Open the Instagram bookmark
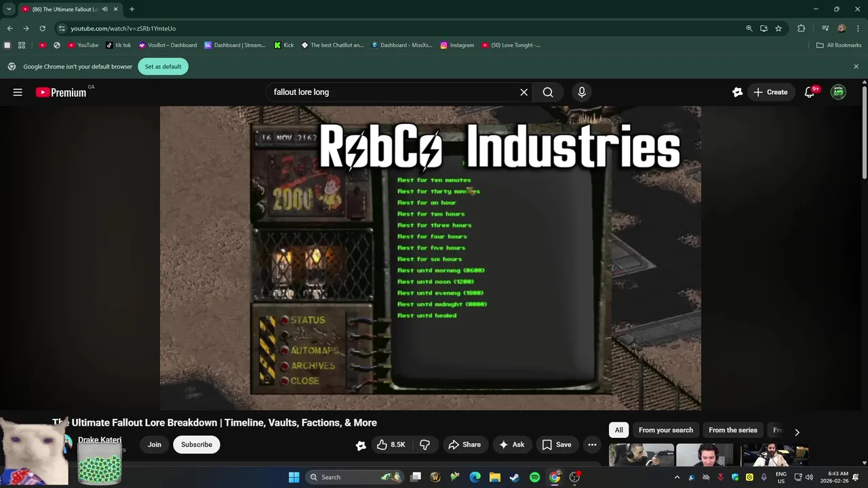The height and width of the screenshot is (488, 868). 457,45
